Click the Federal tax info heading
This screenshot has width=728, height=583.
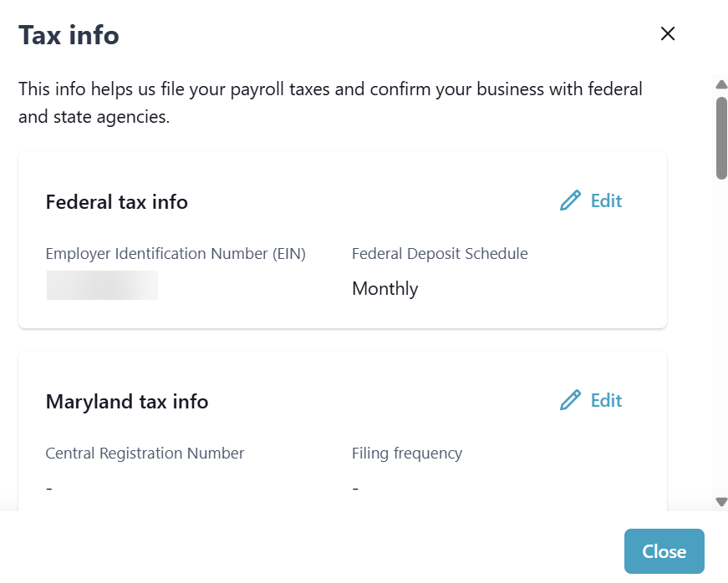(x=116, y=202)
